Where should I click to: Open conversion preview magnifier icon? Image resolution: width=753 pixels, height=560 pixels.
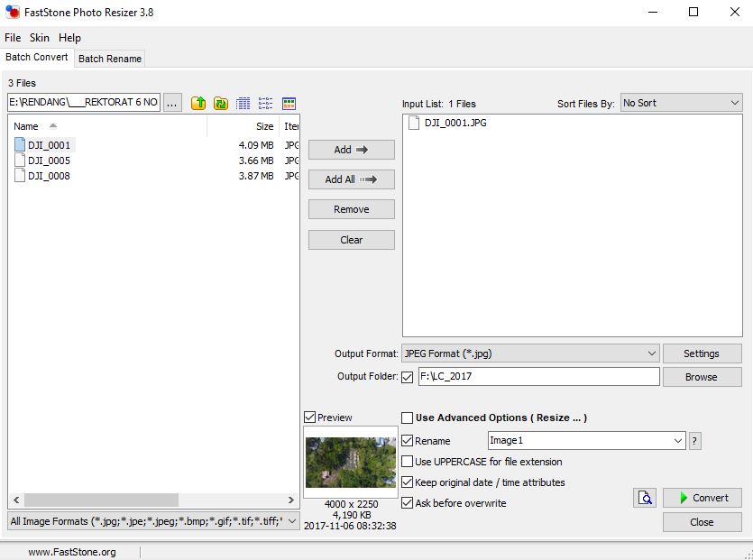tap(645, 498)
